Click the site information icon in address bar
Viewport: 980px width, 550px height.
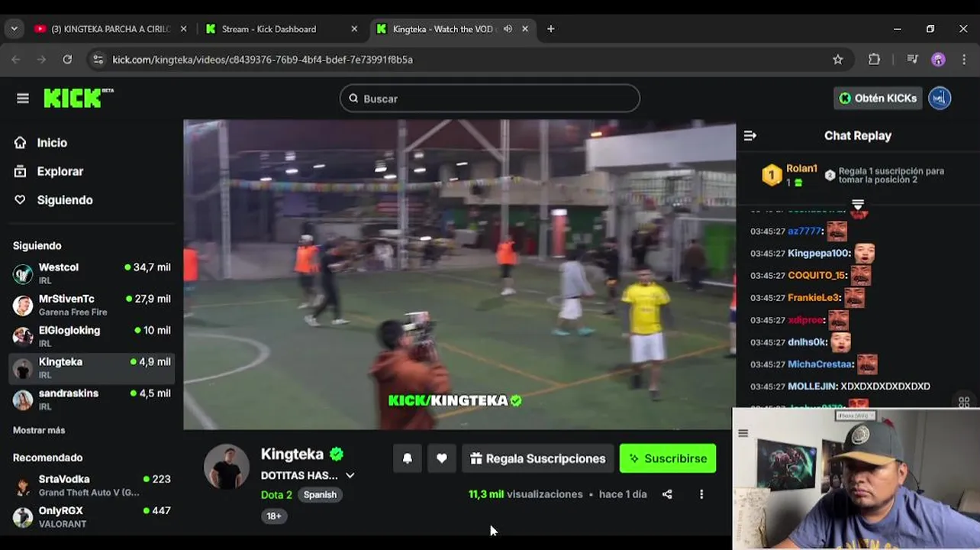97,60
